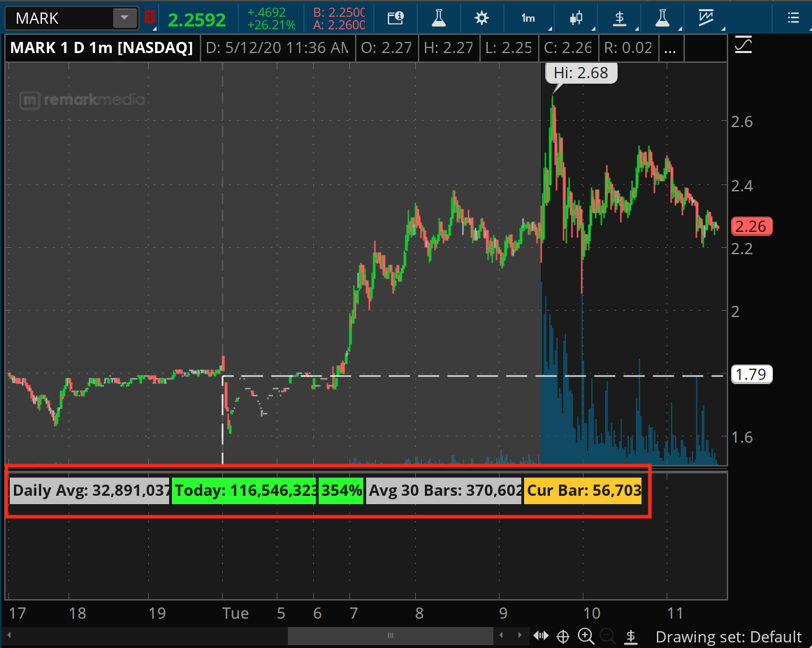Click the bid price B: 2.2500
Image resolution: width=812 pixels, height=648 pixels.
pos(339,12)
